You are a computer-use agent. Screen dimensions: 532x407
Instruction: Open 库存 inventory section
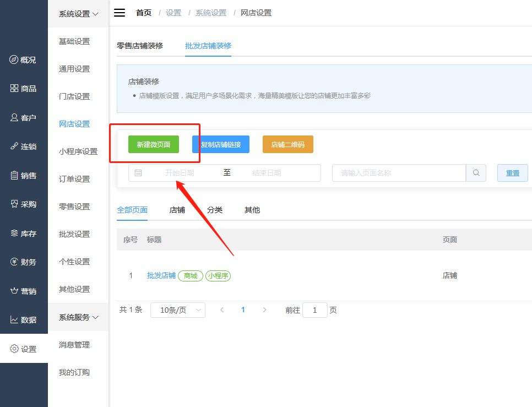point(23,234)
